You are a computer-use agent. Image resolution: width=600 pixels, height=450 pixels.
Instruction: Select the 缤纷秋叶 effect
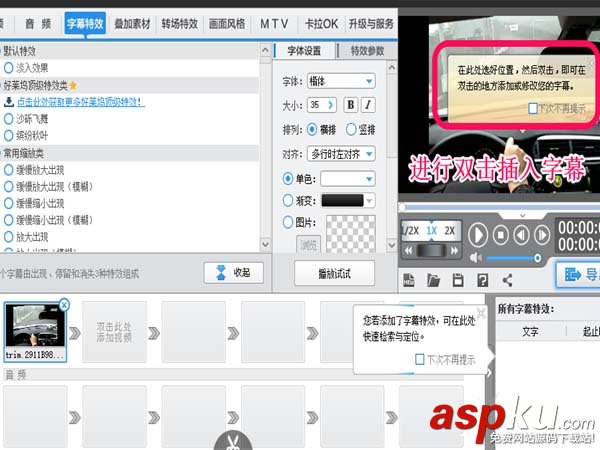tap(8, 135)
